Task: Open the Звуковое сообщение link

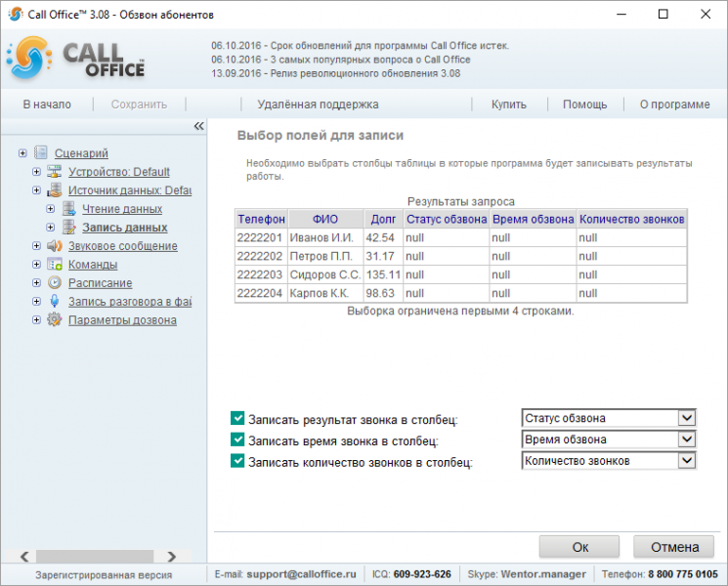Action: (123, 246)
